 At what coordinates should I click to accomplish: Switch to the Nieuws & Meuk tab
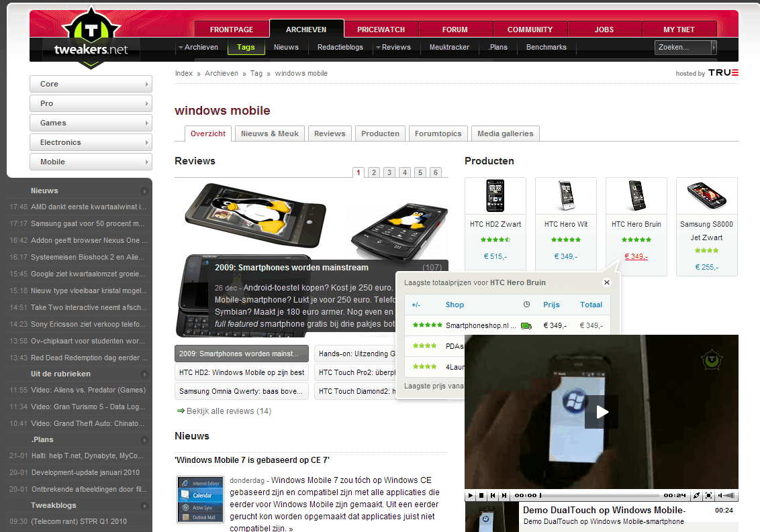(x=269, y=134)
